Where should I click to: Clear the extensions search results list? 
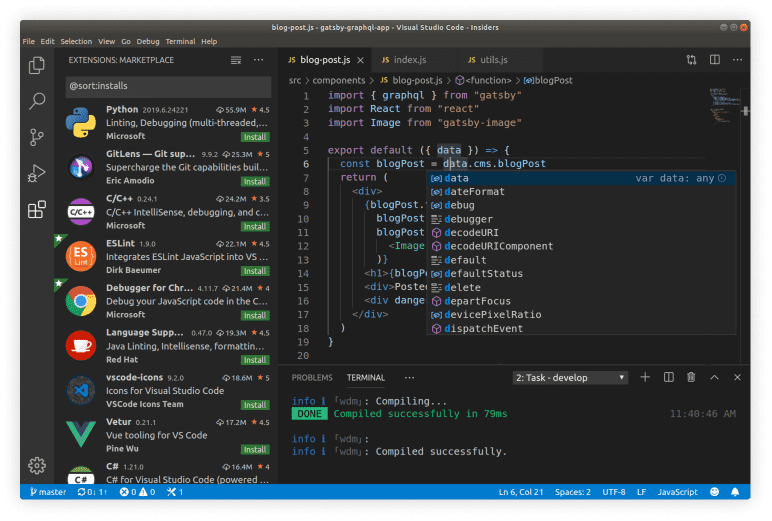pyautogui.click(x=236, y=60)
